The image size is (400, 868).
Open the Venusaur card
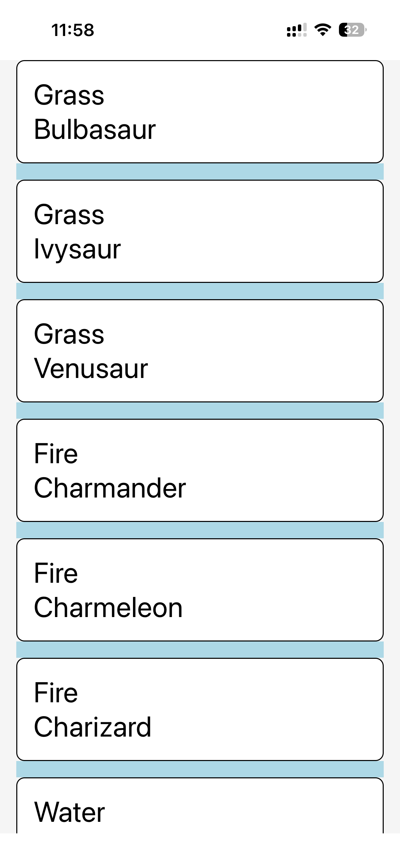point(200,351)
